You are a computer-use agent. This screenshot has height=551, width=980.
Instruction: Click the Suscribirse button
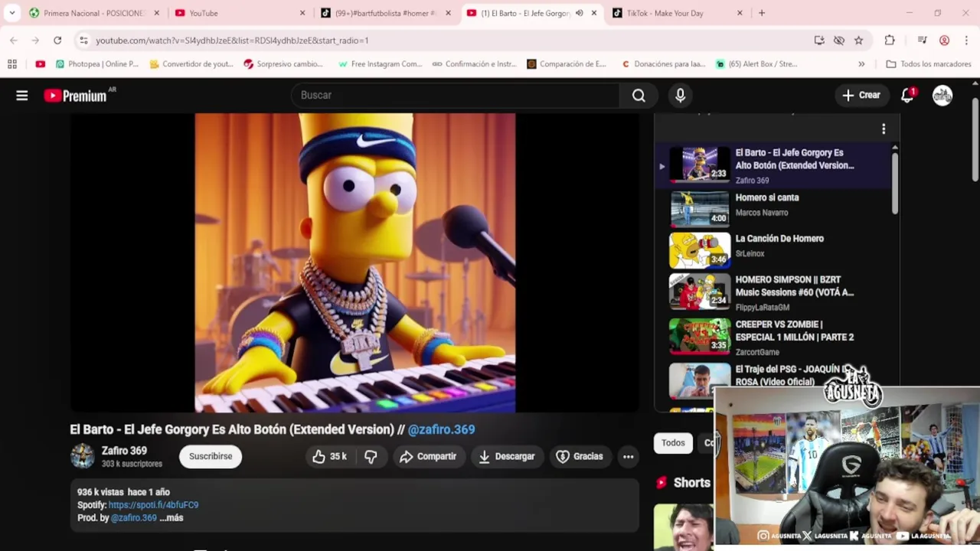tap(211, 456)
